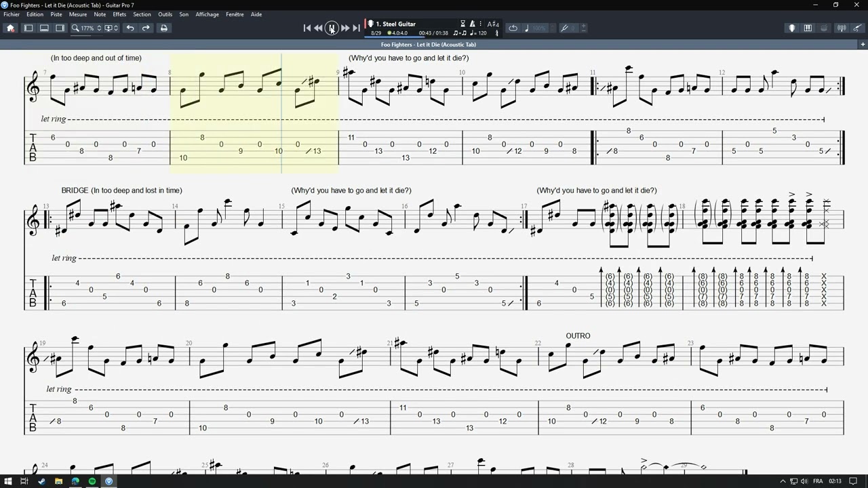Jump to first bar playback button
Image resolution: width=868 pixels, height=488 pixels.
coord(307,28)
